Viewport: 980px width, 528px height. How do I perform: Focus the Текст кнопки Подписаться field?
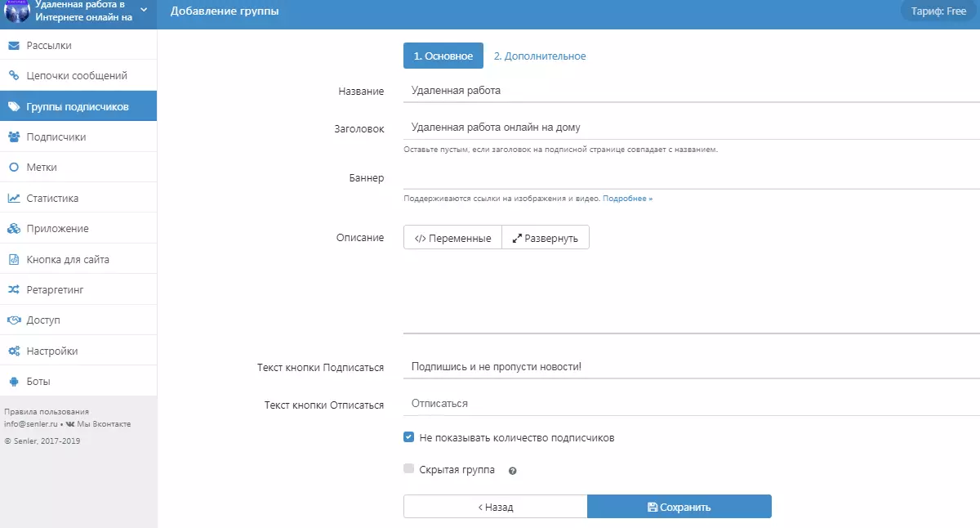pos(692,367)
